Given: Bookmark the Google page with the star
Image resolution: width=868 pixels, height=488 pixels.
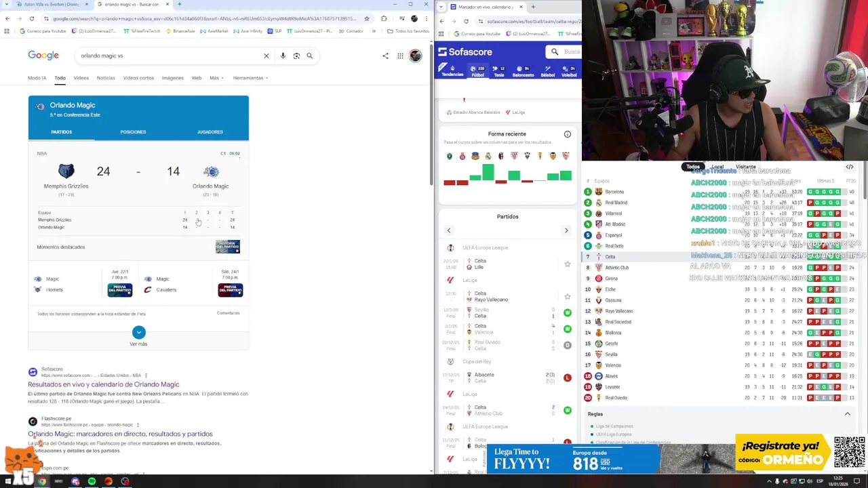Looking at the screenshot, I should click(x=367, y=18).
